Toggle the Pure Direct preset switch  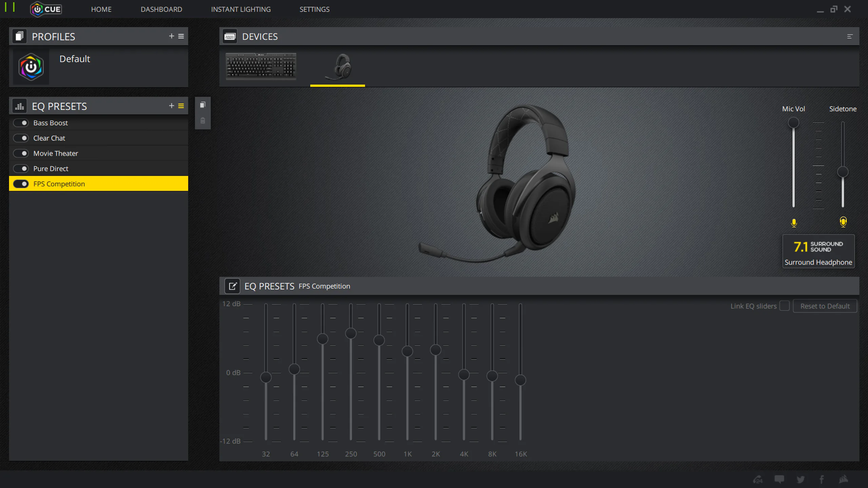(21, 169)
